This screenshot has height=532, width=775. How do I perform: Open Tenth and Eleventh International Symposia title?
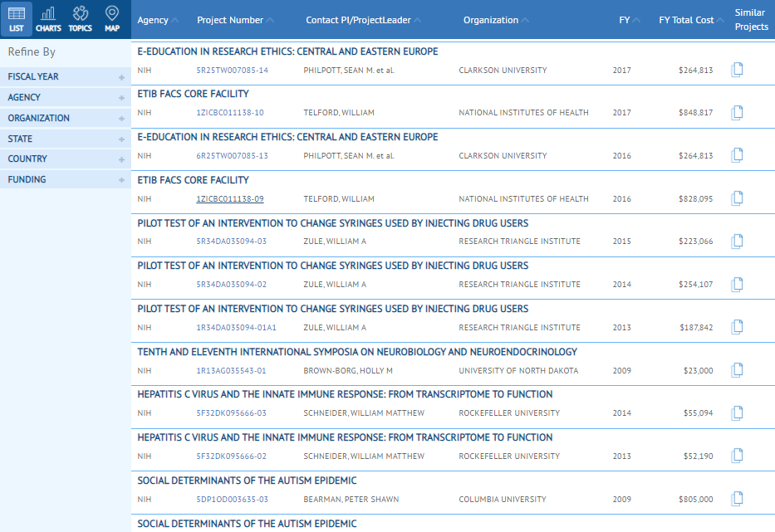point(357,352)
